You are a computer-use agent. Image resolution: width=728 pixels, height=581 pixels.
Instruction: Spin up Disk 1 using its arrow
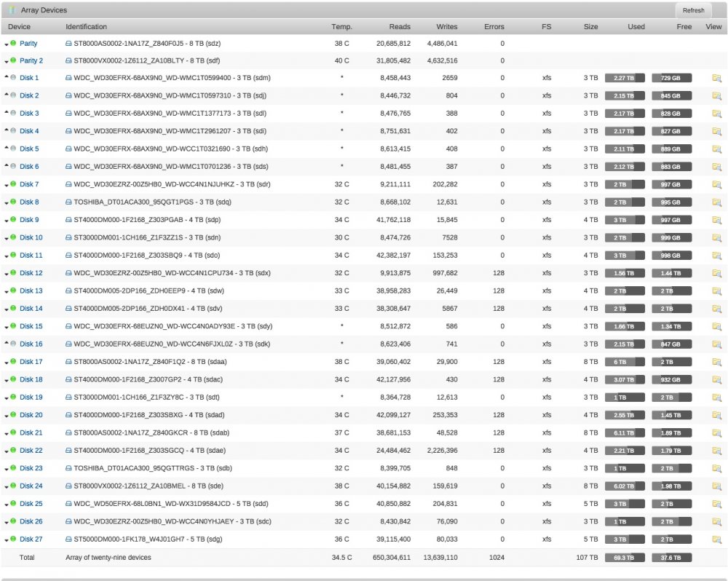7,76
